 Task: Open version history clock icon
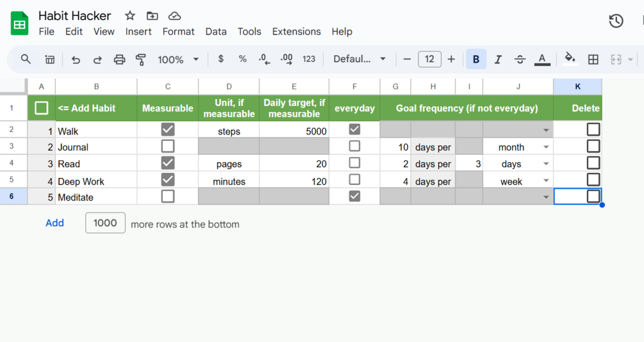tap(616, 21)
